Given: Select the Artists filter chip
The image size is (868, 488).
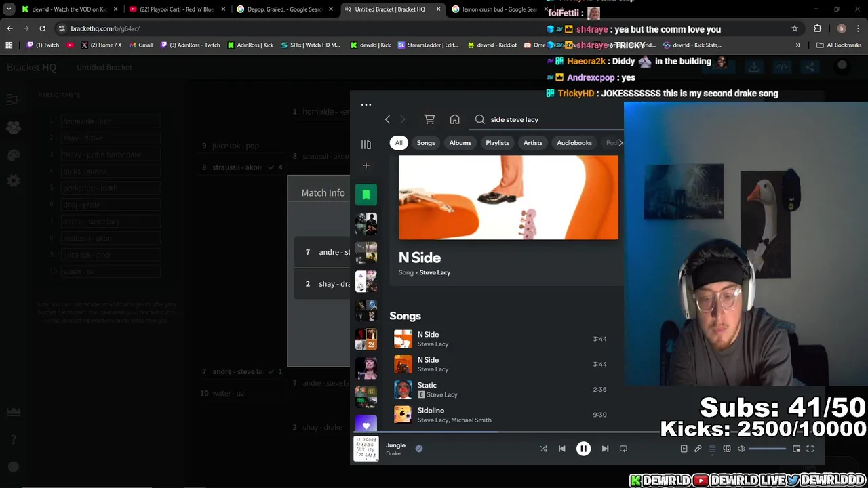Looking at the screenshot, I should pyautogui.click(x=533, y=143).
